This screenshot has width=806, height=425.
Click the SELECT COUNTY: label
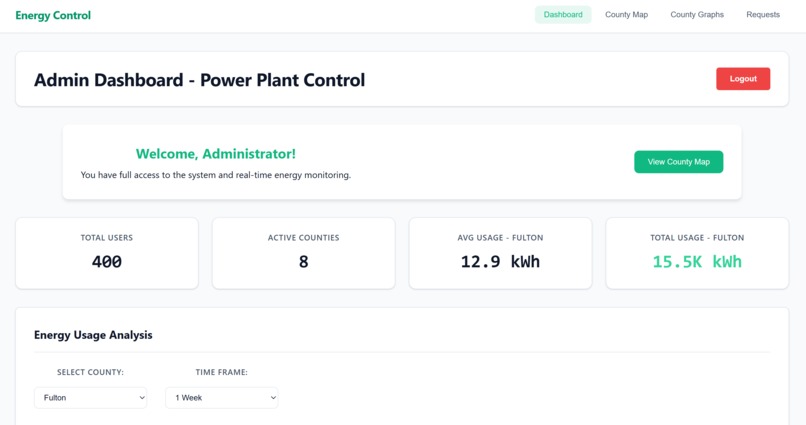(x=90, y=372)
